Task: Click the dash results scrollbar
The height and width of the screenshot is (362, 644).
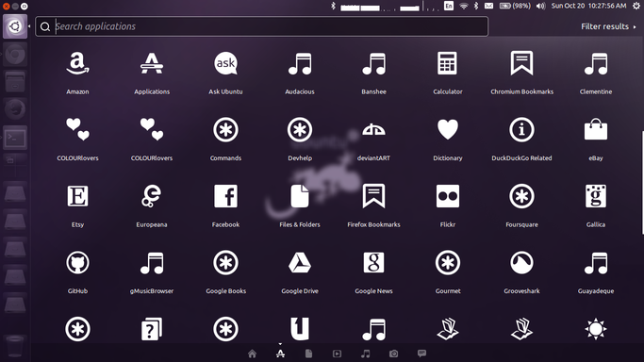Action: point(642,183)
